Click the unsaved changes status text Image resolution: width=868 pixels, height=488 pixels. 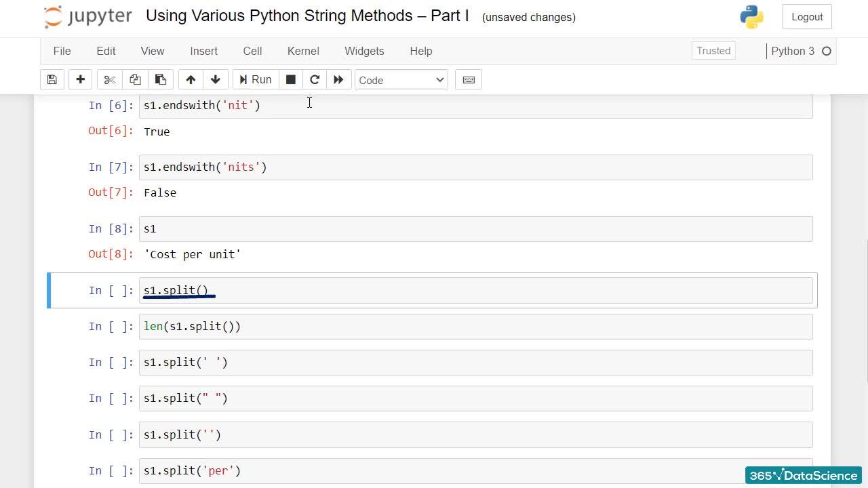pos(529,17)
